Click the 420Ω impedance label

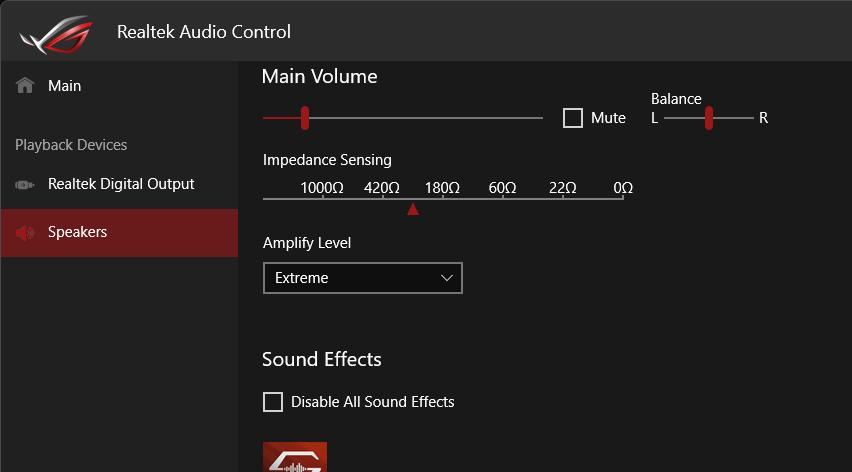point(381,188)
